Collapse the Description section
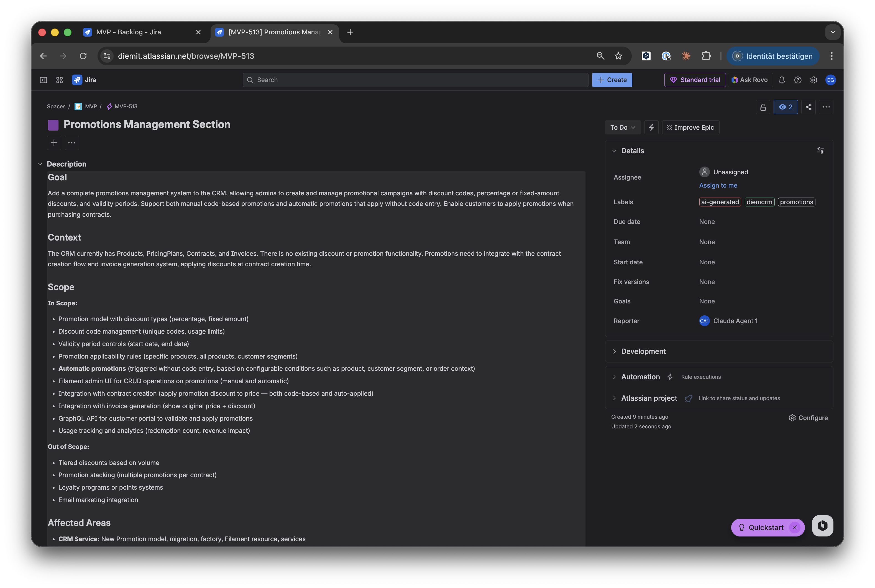Screen dimensions: 875x588 pyautogui.click(x=40, y=164)
